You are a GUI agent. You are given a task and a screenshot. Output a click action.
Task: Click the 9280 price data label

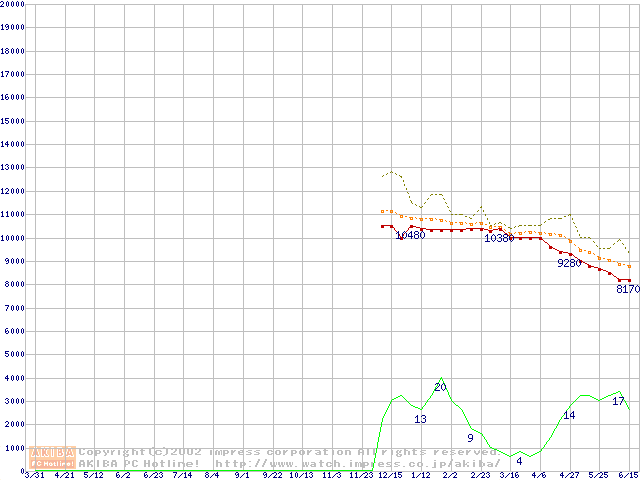pyautogui.click(x=569, y=263)
